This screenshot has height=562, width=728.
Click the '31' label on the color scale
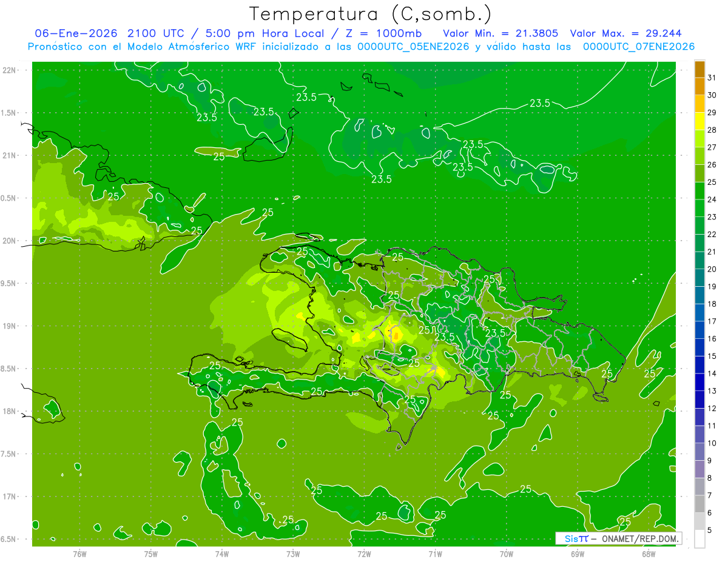[x=712, y=78]
